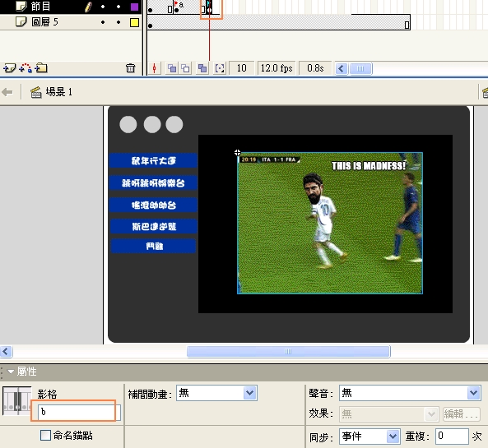Open the 效果 effect dropdown
This screenshot has height=448, width=488.
tap(388, 413)
